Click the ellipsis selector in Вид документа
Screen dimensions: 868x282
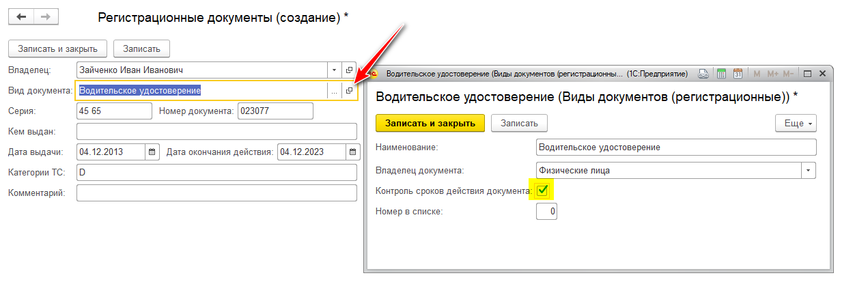coord(334,91)
